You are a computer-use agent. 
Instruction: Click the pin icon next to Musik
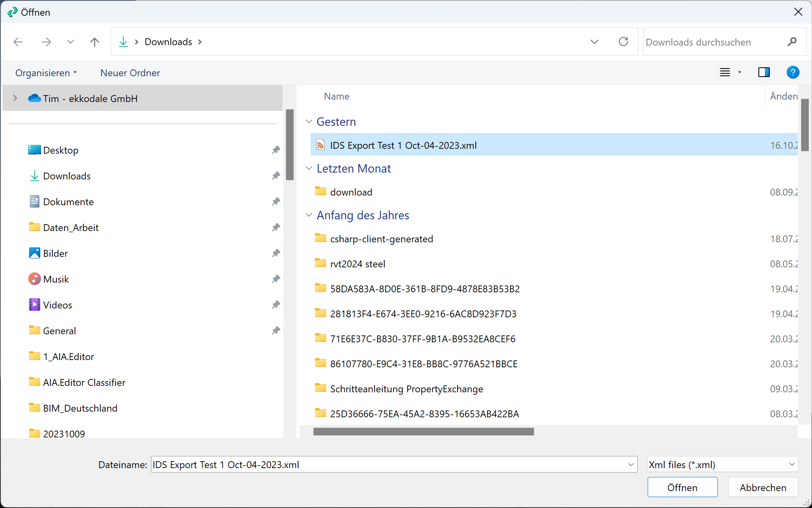275,279
